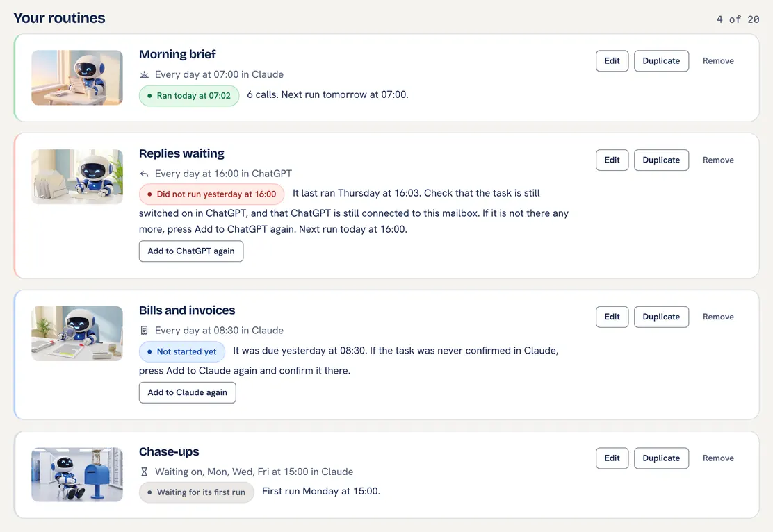This screenshot has height=532, width=773.
Task: Remove the Replies waiting routine
Action: [x=718, y=160]
